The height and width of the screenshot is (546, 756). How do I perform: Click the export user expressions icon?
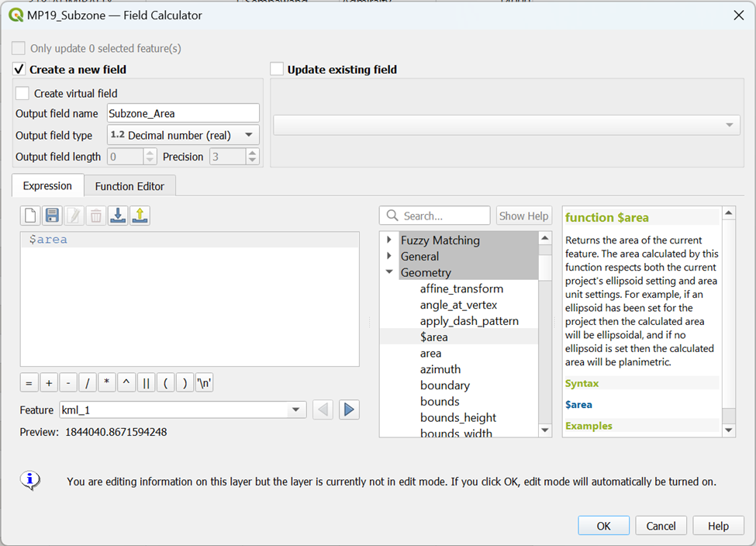coord(140,216)
